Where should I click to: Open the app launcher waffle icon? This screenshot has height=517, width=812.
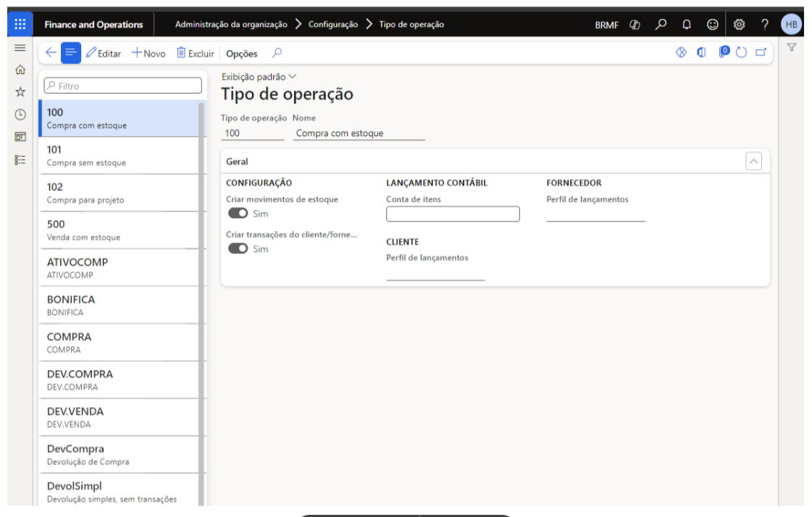pyautogui.click(x=20, y=25)
